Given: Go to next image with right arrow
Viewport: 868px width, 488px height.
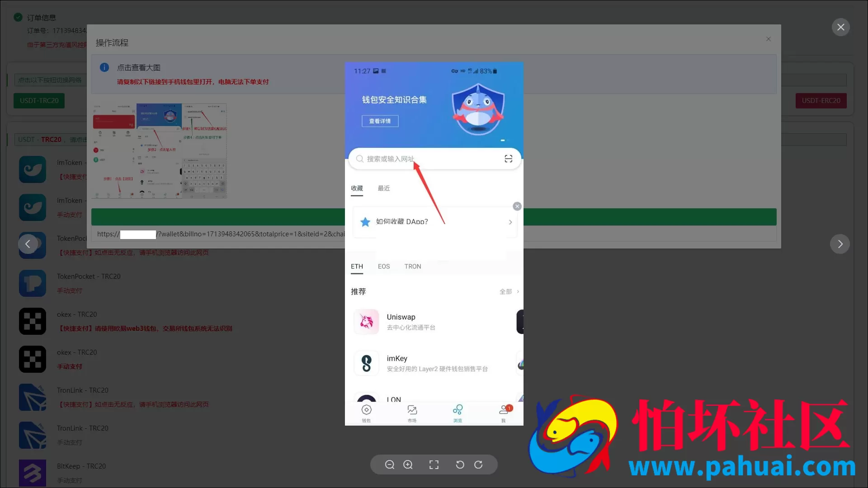Looking at the screenshot, I should pyautogui.click(x=840, y=244).
